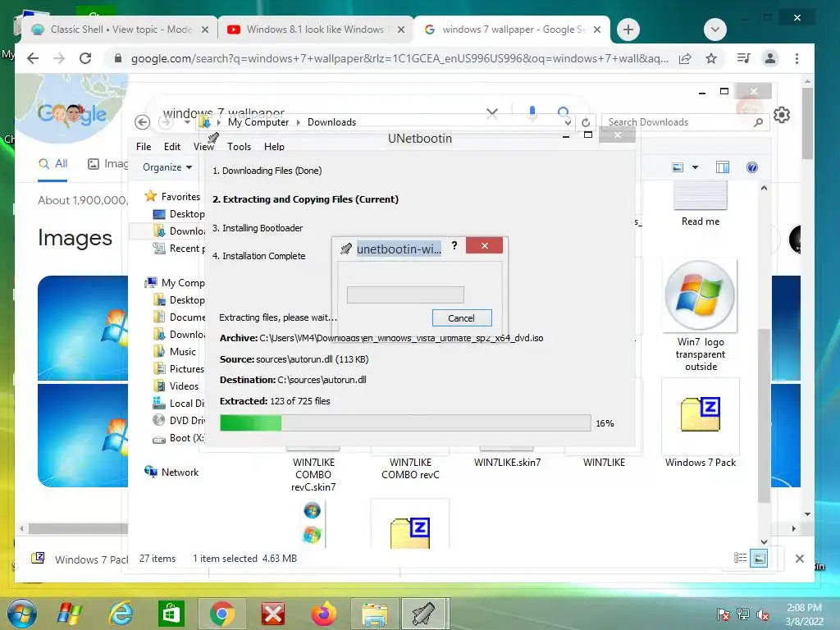The image size is (840, 630).
Task: Select WIN7LIKE COMBO revC.skin7 file
Action: pos(313,475)
